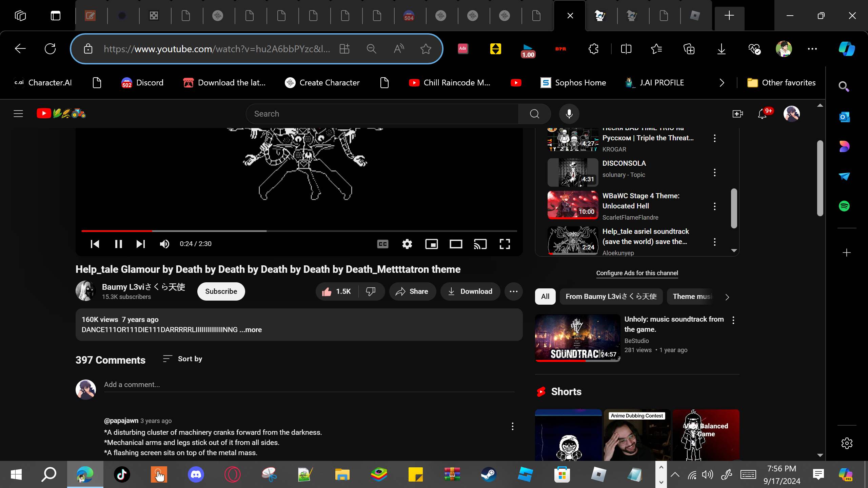This screenshot has height=488, width=868.
Task: Click the Subscribe button
Action: (x=221, y=291)
